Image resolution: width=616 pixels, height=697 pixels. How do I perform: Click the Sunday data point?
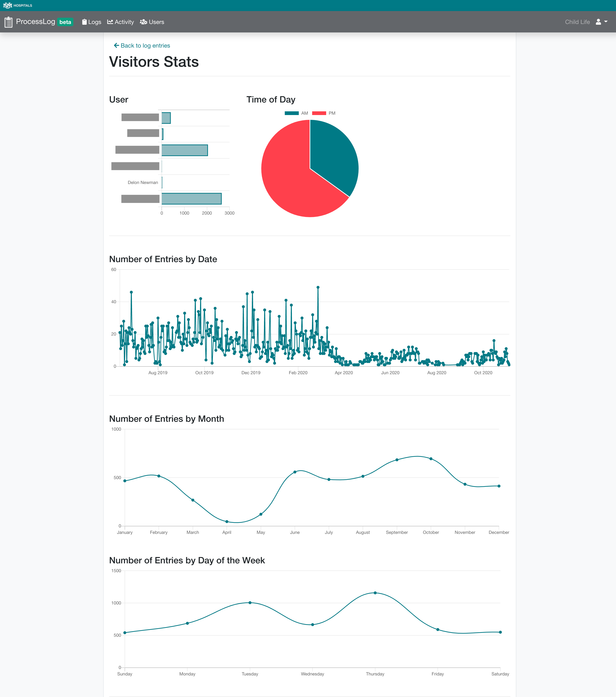125,632
